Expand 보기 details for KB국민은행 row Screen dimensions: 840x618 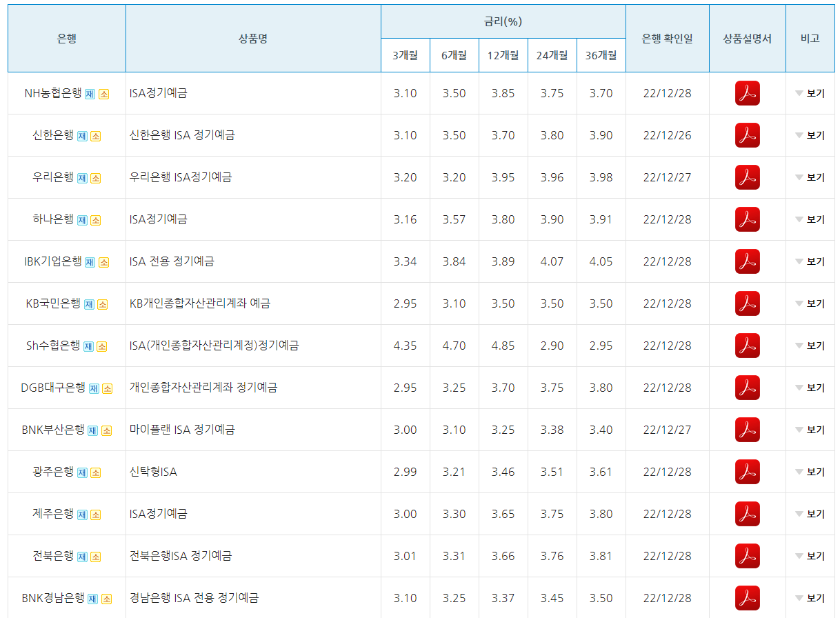click(810, 303)
